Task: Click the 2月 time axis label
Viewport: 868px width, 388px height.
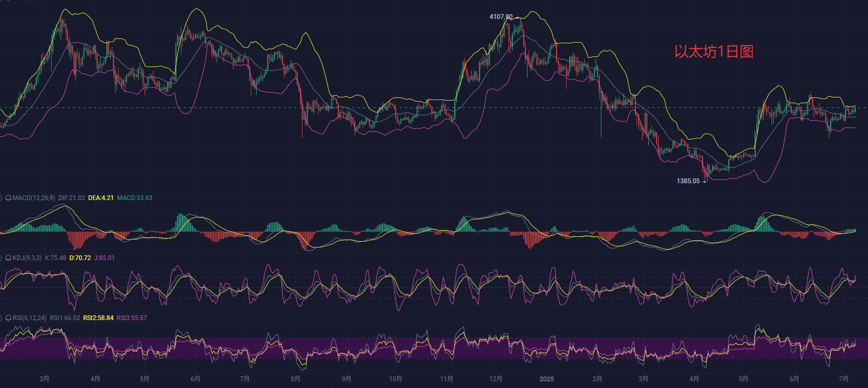Action: [x=597, y=379]
